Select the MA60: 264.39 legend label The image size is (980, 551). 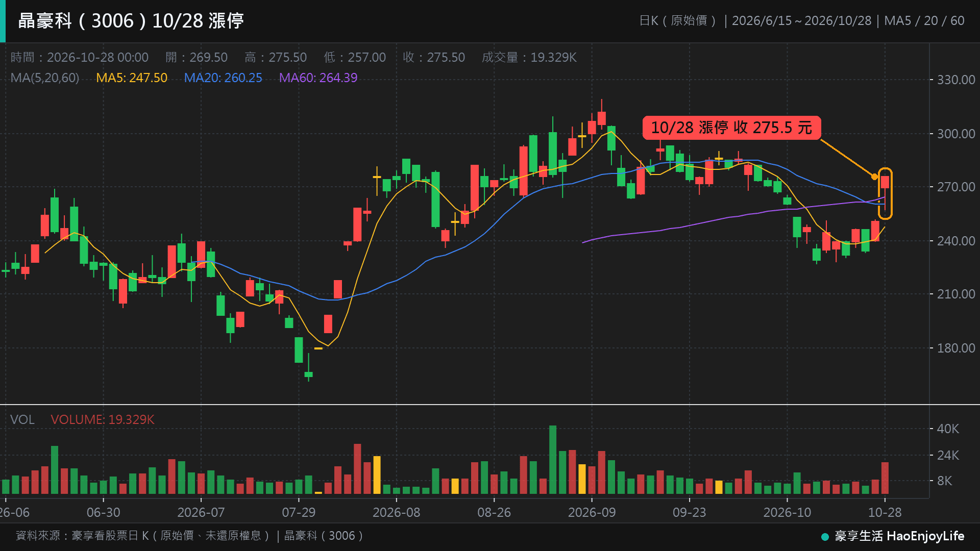[318, 78]
